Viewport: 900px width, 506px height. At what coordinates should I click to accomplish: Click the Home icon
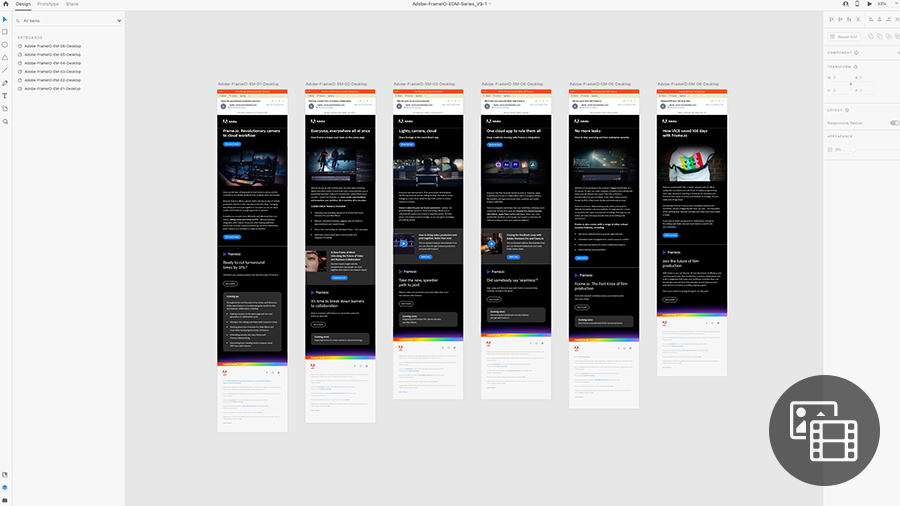[5, 4]
